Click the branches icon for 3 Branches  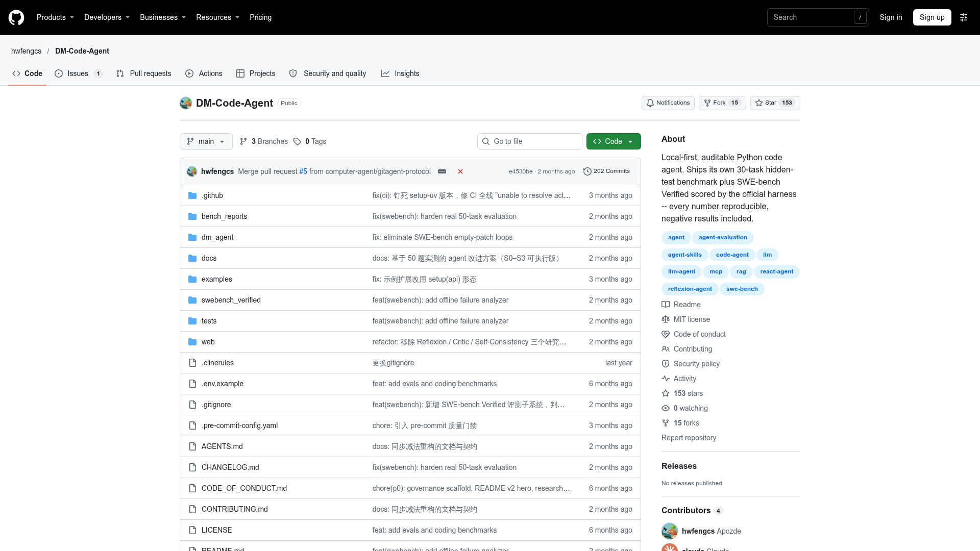(x=243, y=141)
